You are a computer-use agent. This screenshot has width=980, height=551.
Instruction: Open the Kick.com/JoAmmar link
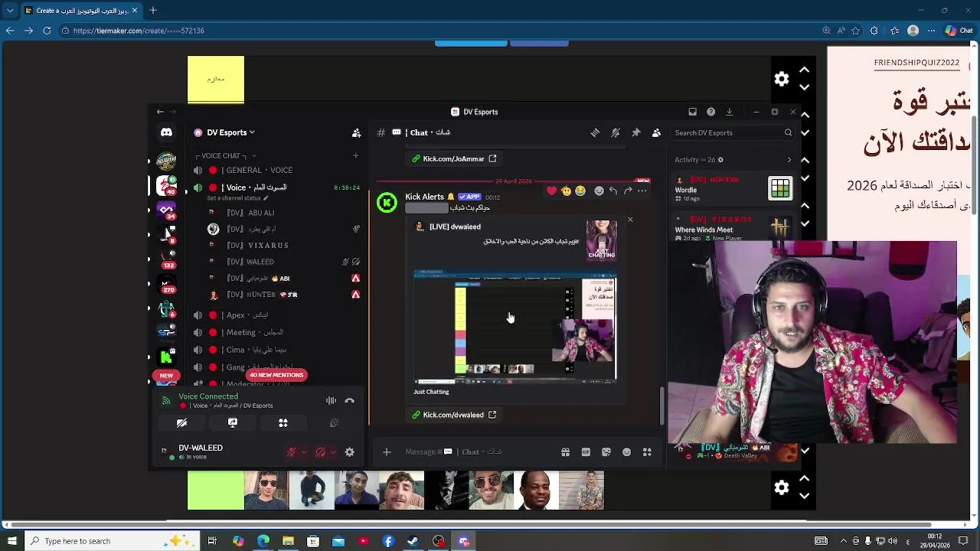(453, 158)
